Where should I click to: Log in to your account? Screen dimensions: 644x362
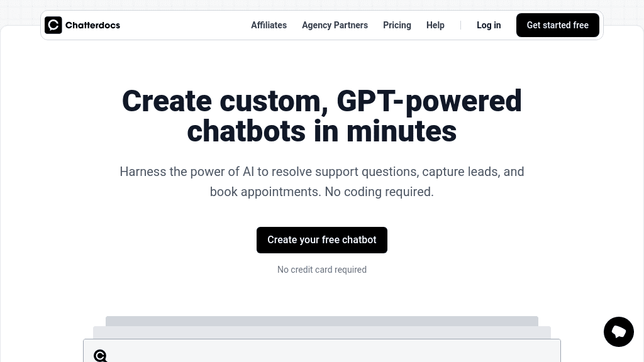(489, 25)
